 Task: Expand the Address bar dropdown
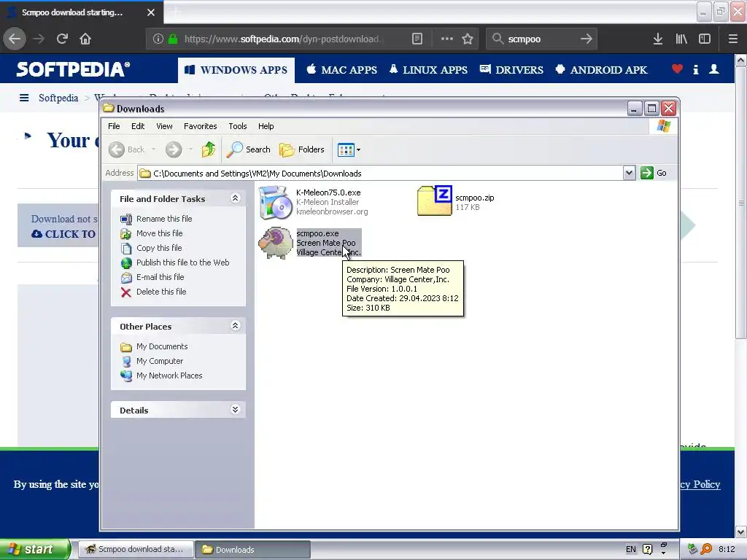[629, 173]
